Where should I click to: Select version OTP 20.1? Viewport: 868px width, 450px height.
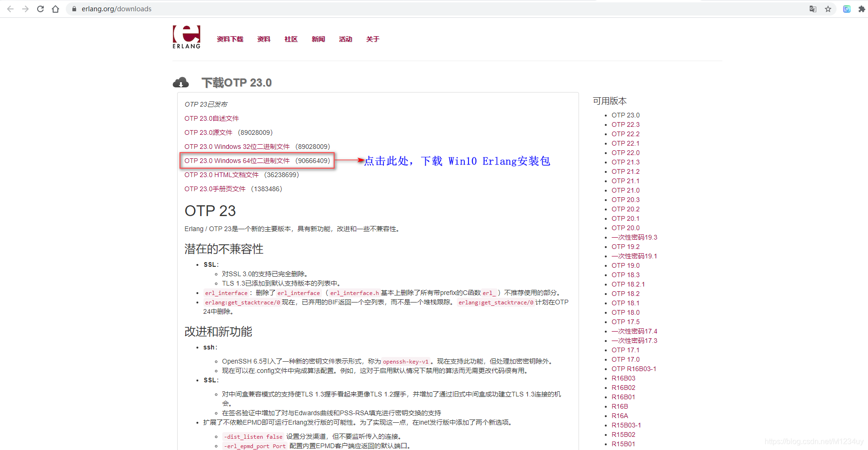pos(626,218)
